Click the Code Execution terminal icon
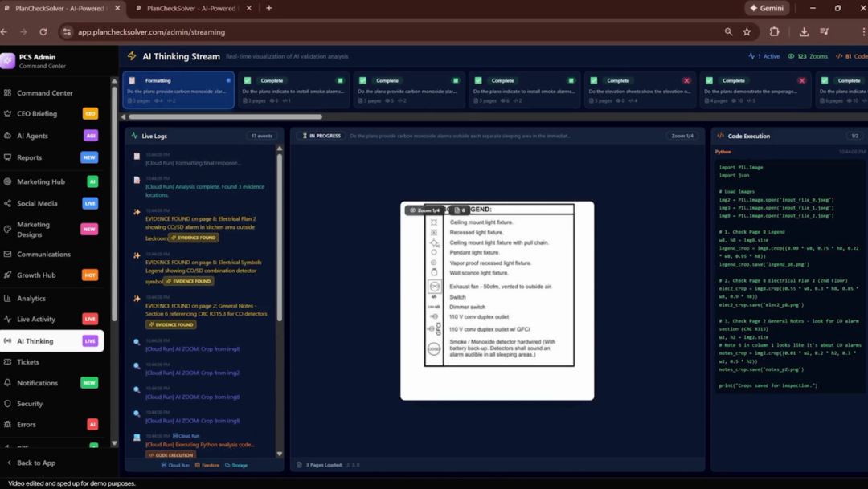 722,135
